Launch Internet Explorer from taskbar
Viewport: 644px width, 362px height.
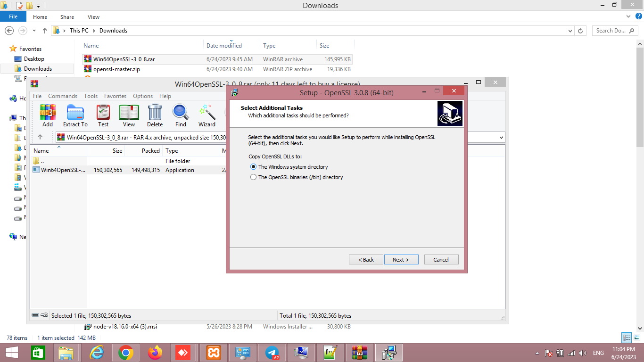pyautogui.click(x=97, y=353)
